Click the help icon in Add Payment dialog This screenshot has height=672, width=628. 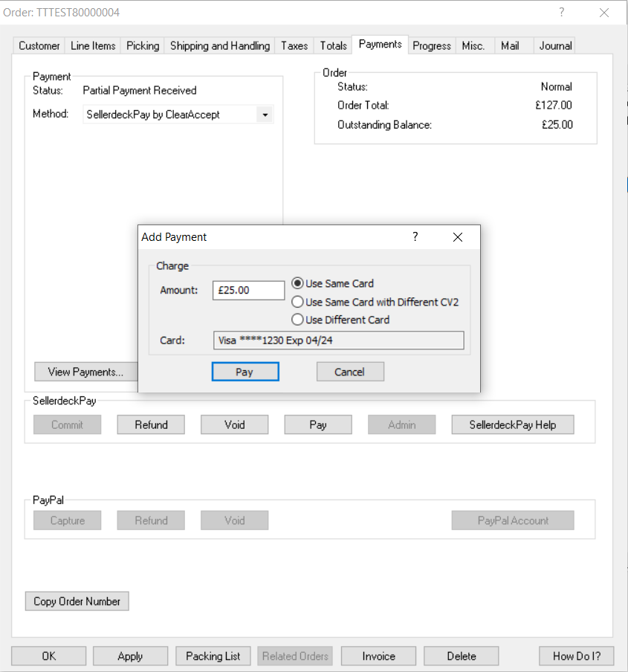click(x=415, y=237)
